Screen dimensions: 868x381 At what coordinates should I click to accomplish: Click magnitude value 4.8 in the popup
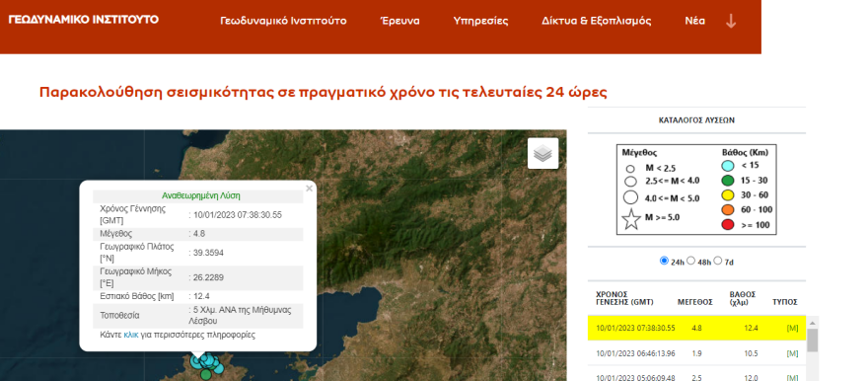(199, 234)
